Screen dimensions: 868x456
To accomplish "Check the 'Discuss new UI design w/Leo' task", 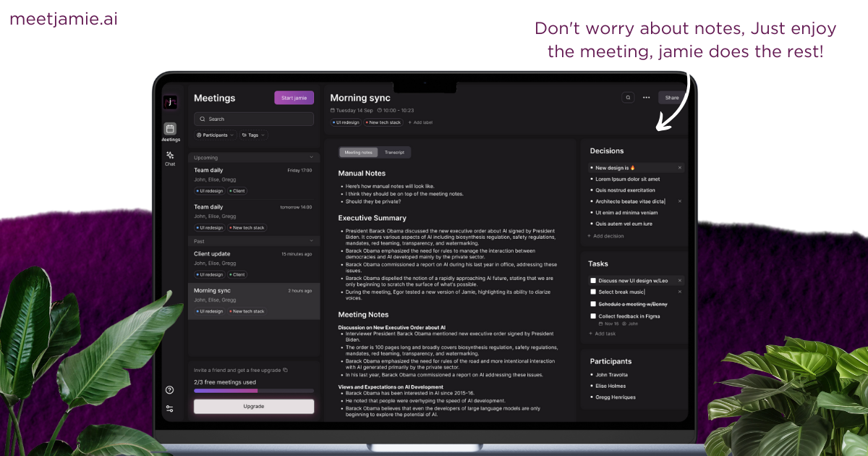I will [593, 280].
